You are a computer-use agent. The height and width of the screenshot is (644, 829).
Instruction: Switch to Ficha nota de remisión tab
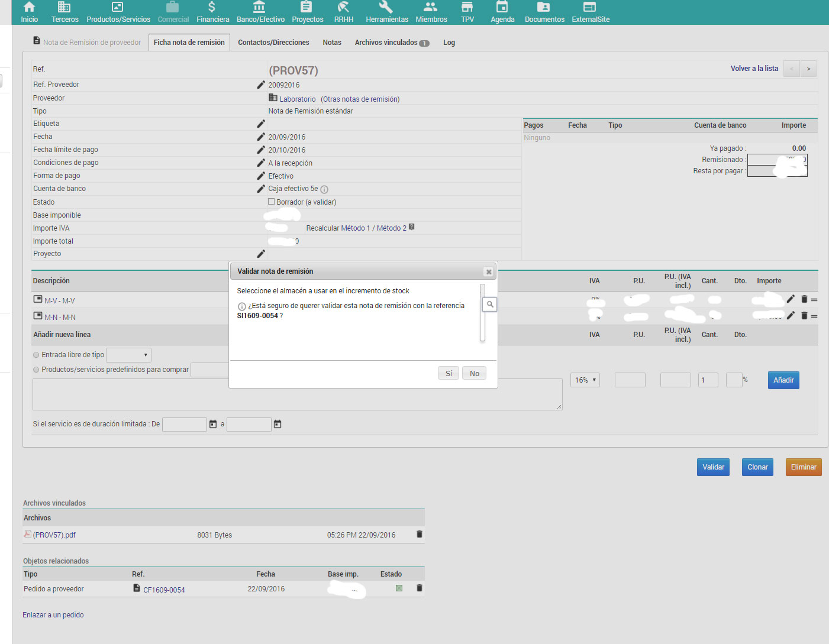[189, 43]
